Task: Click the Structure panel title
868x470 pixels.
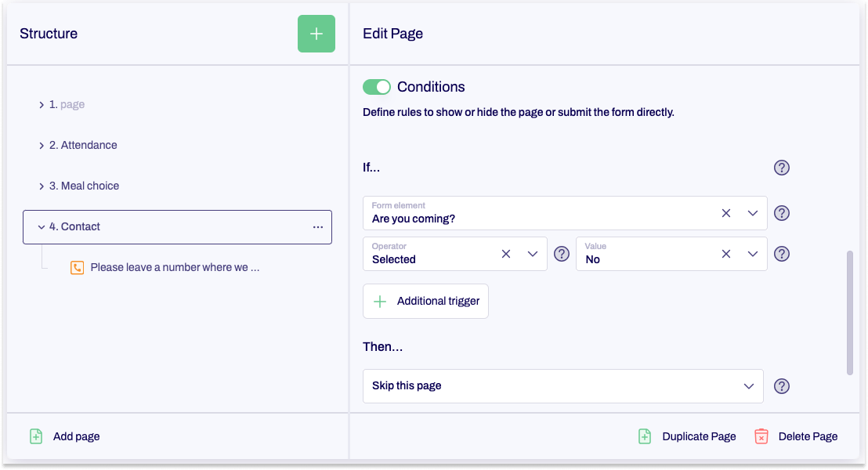Action: (49, 34)
